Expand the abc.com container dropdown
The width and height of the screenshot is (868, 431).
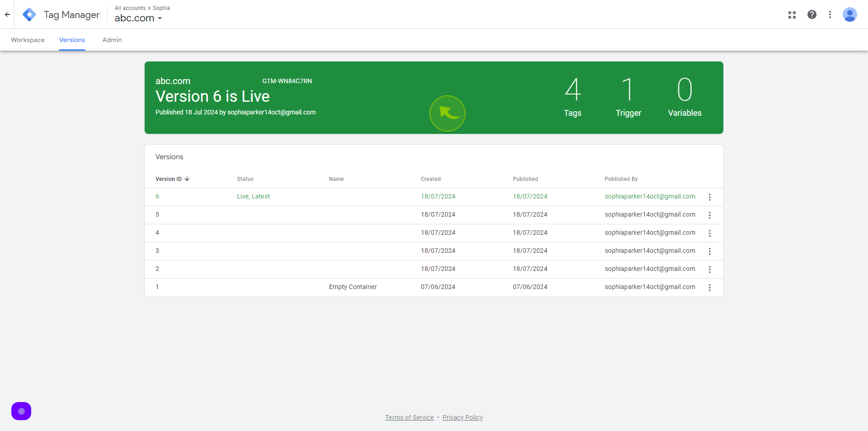pyautogui.click(x=138, y=18)
